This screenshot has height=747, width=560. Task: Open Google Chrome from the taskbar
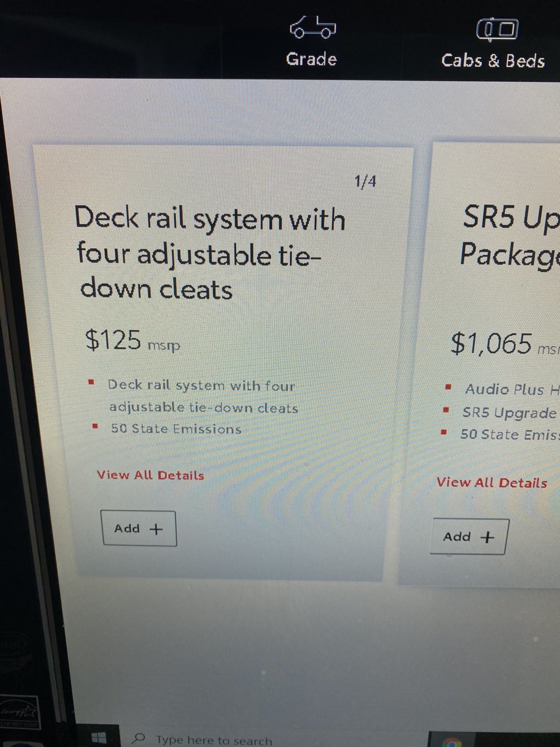tap(451, 742)
